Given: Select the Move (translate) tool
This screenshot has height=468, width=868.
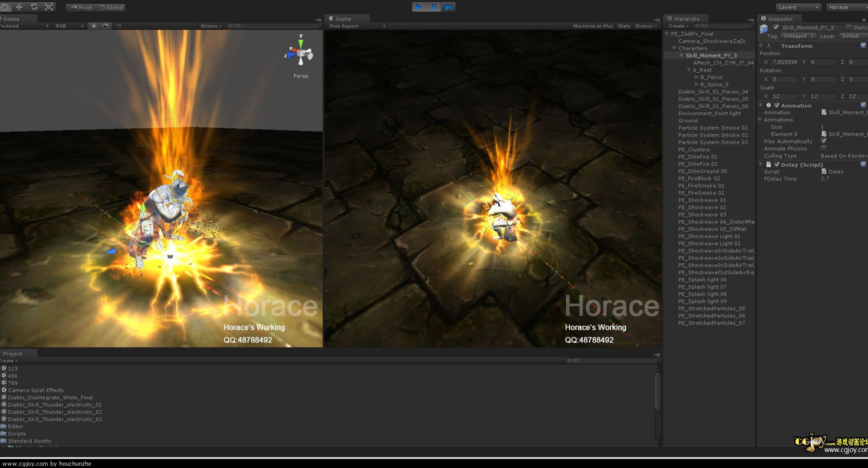Looking at the screenshot, I should [x=19, y=7].
